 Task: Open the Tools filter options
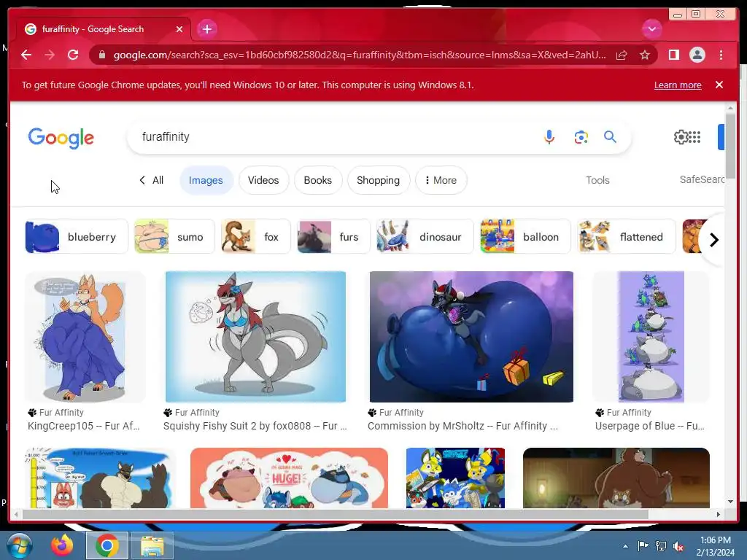tap(597, 180)
